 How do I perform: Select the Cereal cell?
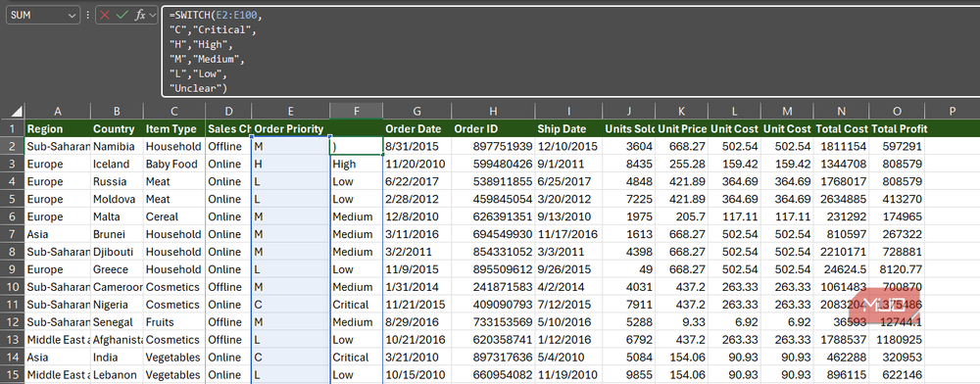click(174, 216)
